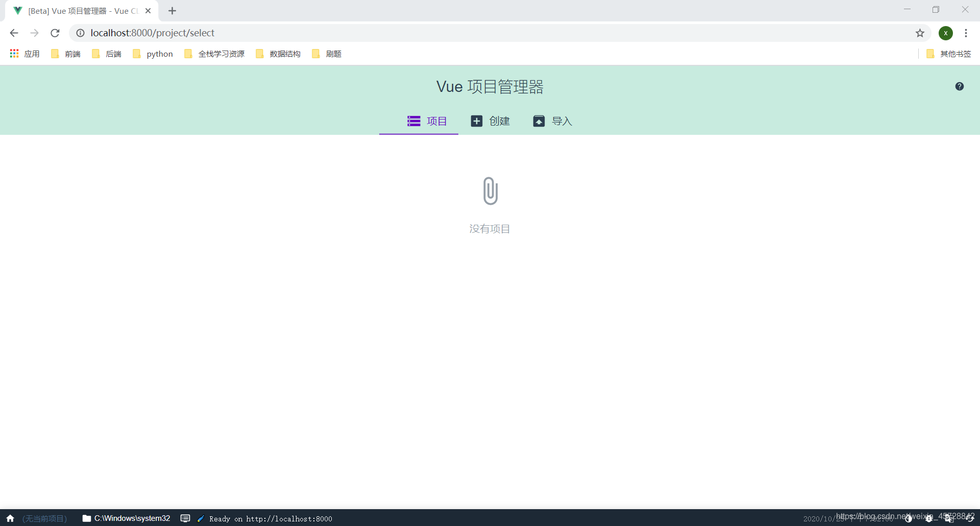Click the bug report icon

click(929, 518)
